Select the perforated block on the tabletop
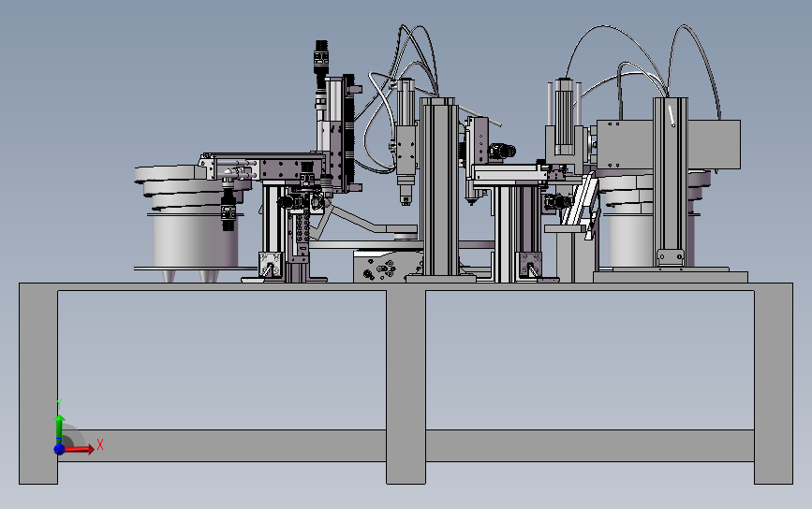This screenshot has height=509, width=812. (388, 266)
